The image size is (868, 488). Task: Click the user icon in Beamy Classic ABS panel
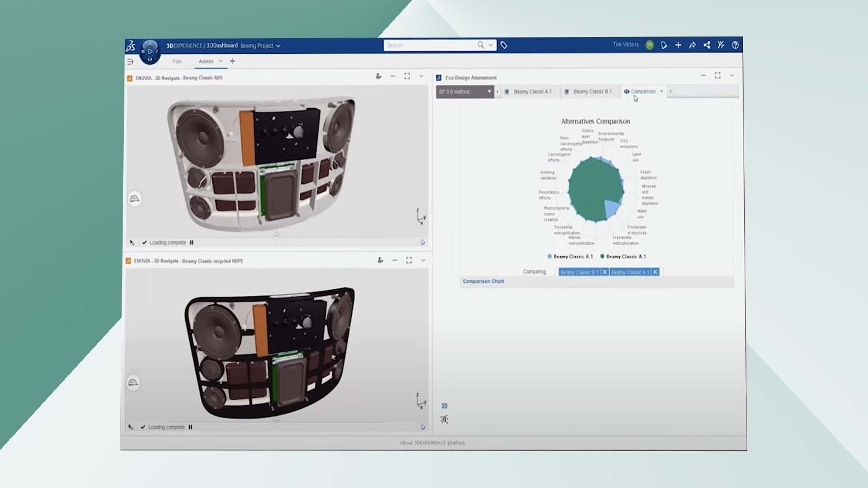pyautogui.click(x=378, y=76)
